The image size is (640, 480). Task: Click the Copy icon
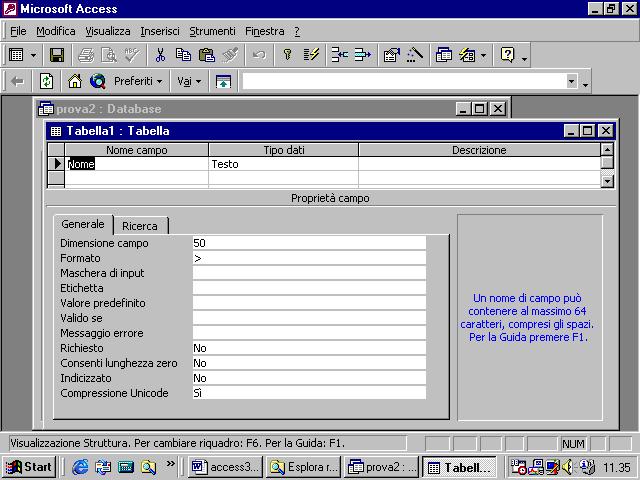coord(183,55)
